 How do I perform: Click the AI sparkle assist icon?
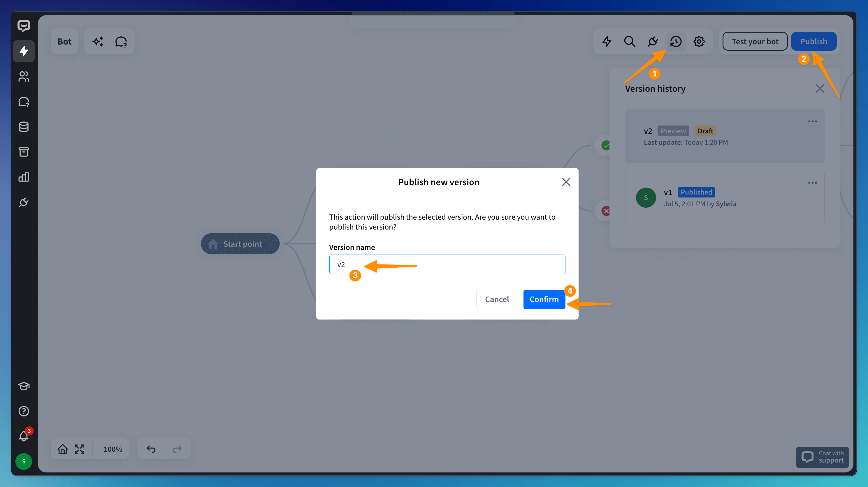(x=98, y=41)
